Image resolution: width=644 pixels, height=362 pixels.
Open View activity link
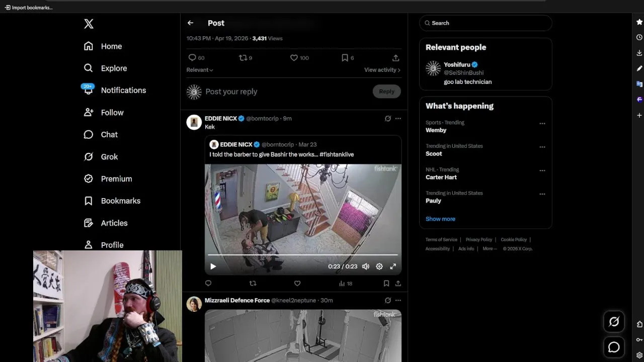tap(382, 70)
